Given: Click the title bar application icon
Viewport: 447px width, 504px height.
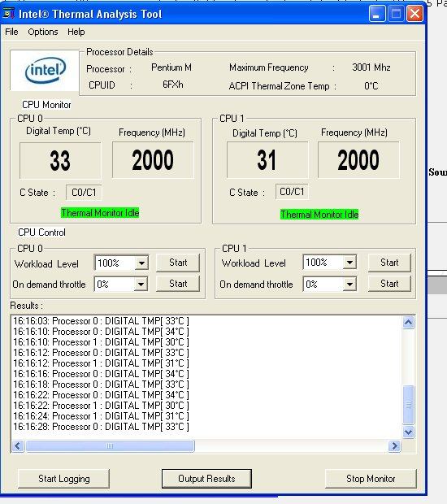Looking at the screenshot, I should 9,14.
